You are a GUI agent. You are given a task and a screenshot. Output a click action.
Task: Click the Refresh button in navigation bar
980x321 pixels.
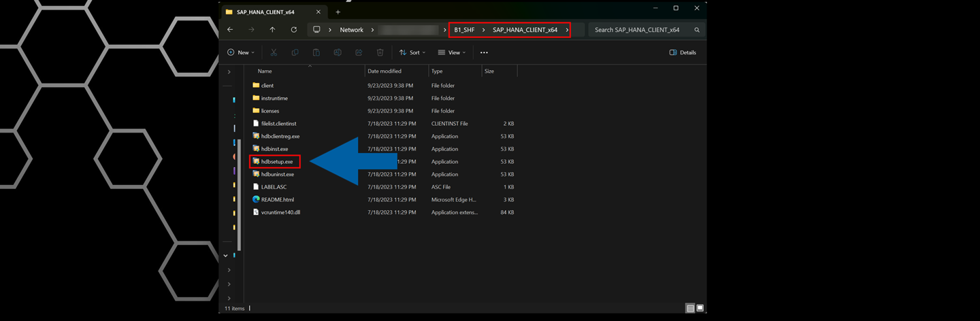pos(293,30)
